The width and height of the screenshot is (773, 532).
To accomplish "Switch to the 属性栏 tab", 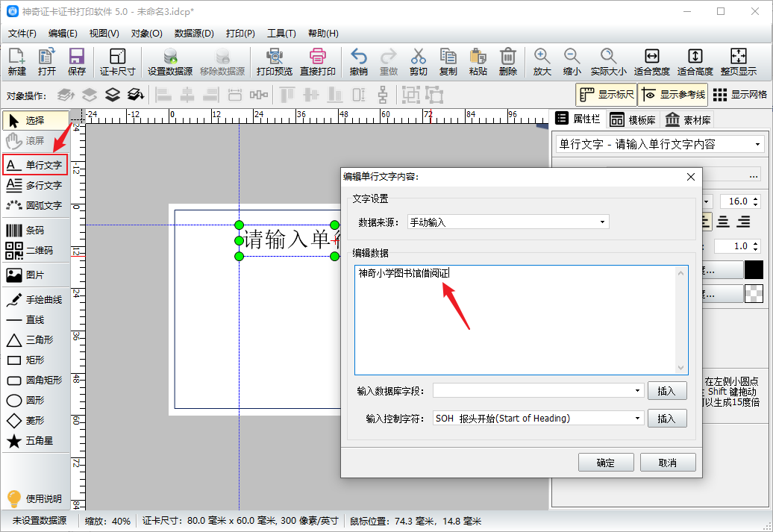I will pos(578,119).
